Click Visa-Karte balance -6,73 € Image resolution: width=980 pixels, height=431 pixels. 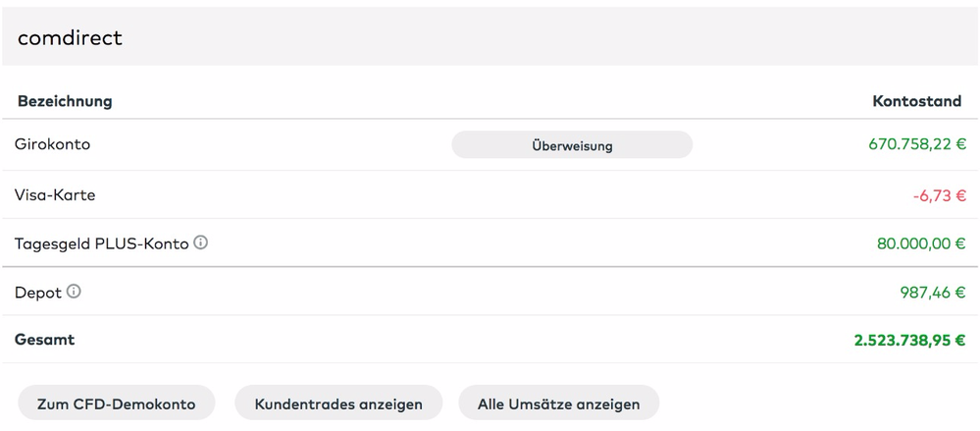(x=939, y=195)
